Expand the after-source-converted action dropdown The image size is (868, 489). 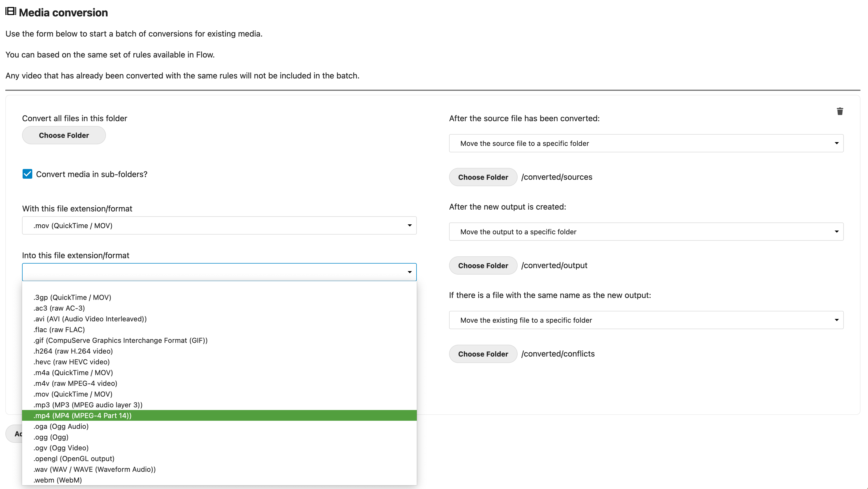[x=646, y=143]
